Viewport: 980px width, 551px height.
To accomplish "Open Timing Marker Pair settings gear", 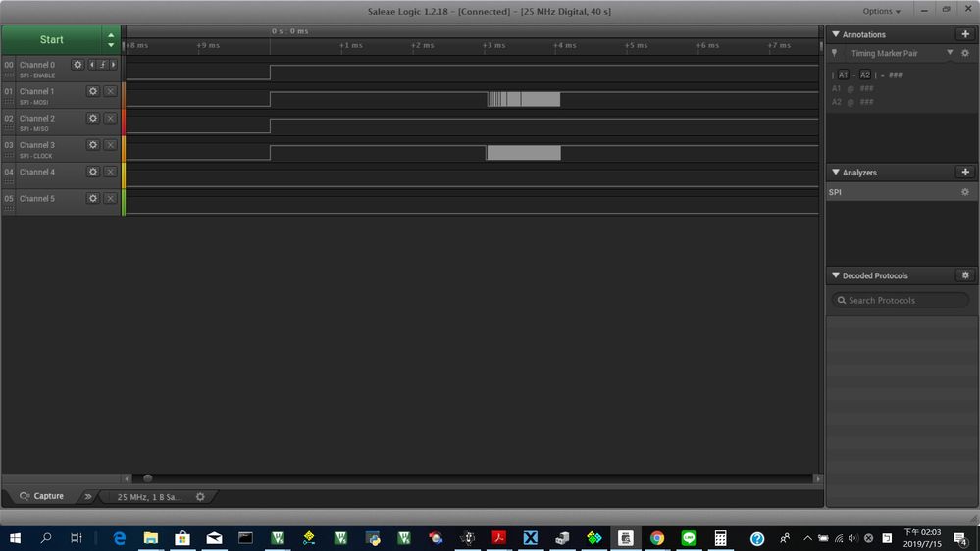I will [x=965, y=53].
